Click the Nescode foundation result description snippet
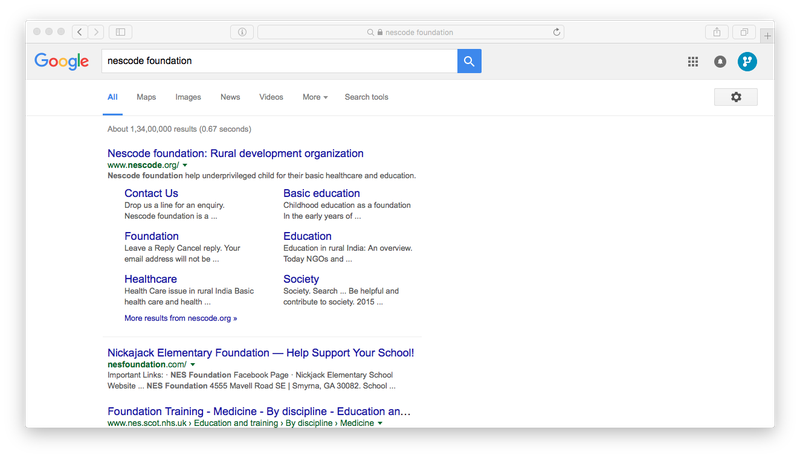800x458 pixels. tap(262, 175)
